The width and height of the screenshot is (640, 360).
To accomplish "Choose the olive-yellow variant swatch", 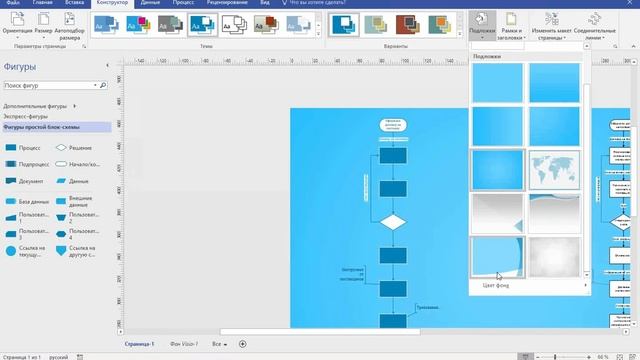I will pos(376,25).
